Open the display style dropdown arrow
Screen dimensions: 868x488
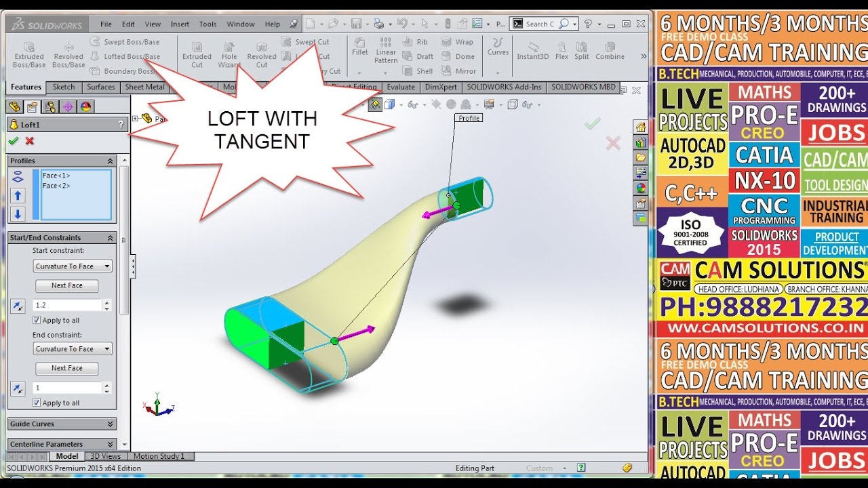(x=401, y=104)
